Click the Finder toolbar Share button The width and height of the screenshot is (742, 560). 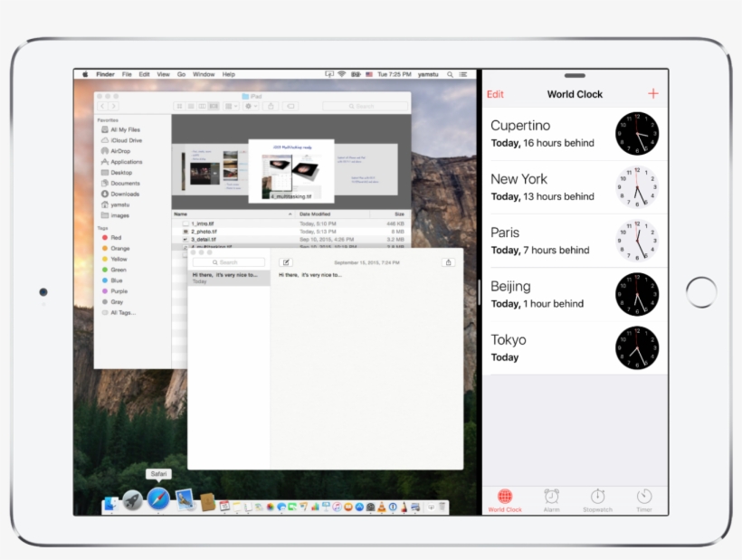click(271, 106)
